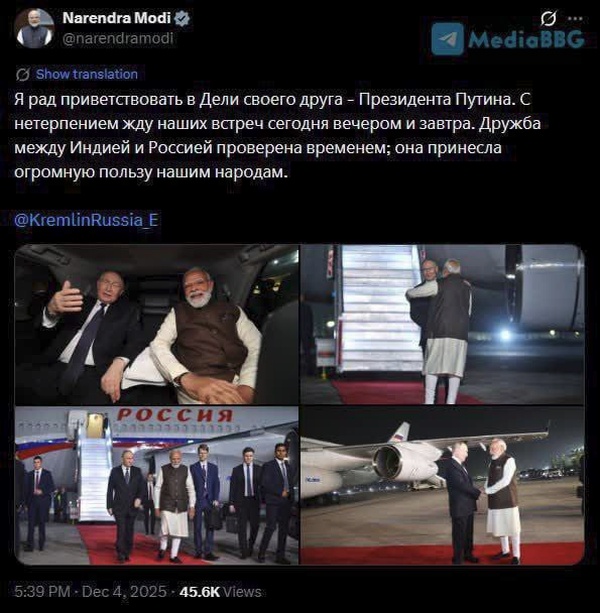This screenshot has width=600, height=613.
Task: Click the Narendra Modi display name
Action: click(x=117, y=18)
